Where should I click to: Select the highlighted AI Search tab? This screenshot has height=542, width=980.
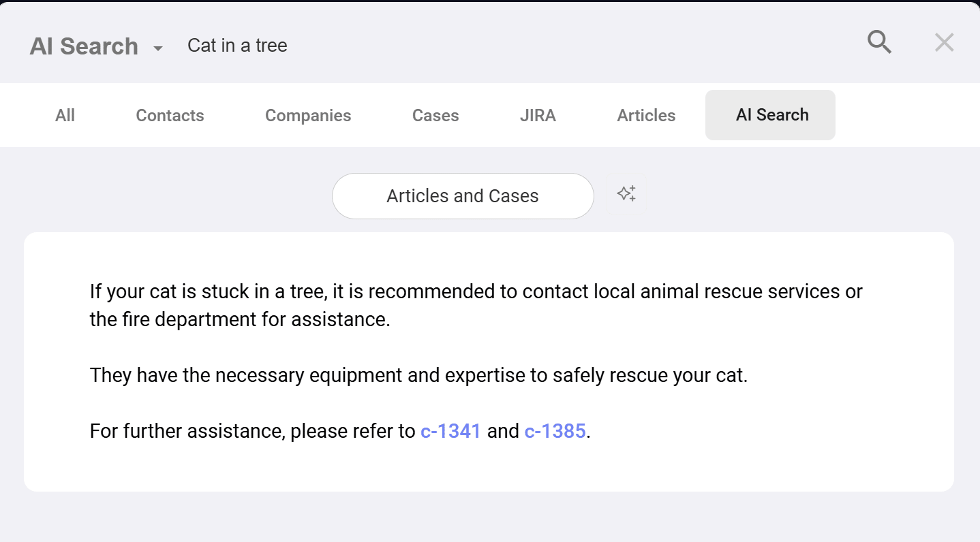pos(770,115)
